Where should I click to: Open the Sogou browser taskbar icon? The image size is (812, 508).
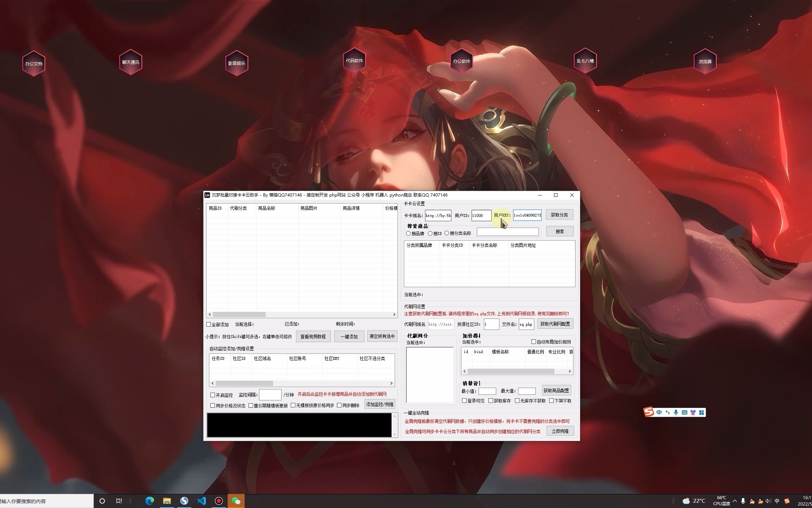pyautogui.click(x=184, y=501)
